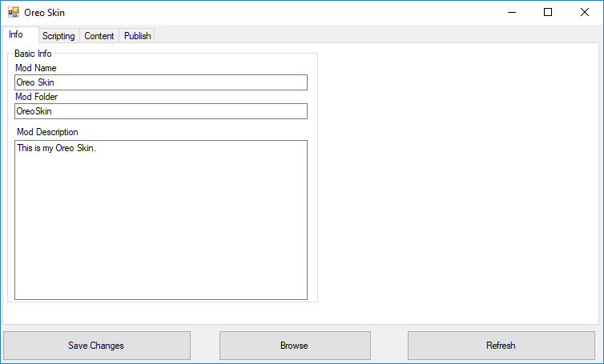Screen dimensions: 604x364
Task: Click the 'Basic Info' group heading
Action: point(33,54)
